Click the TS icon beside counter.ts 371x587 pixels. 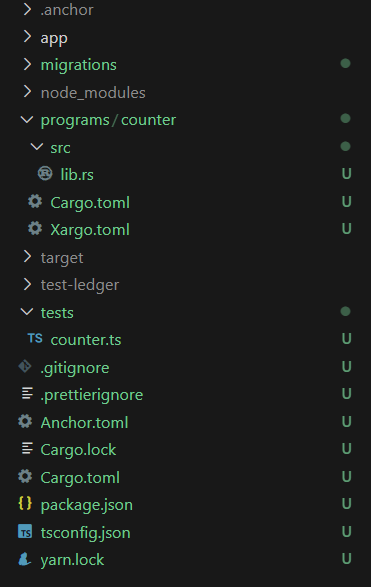pyautogui.click(x=35, y=338)
